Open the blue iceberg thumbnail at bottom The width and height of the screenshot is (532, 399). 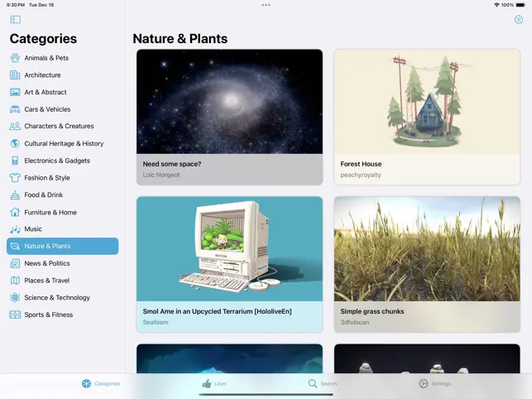point(229,358)
